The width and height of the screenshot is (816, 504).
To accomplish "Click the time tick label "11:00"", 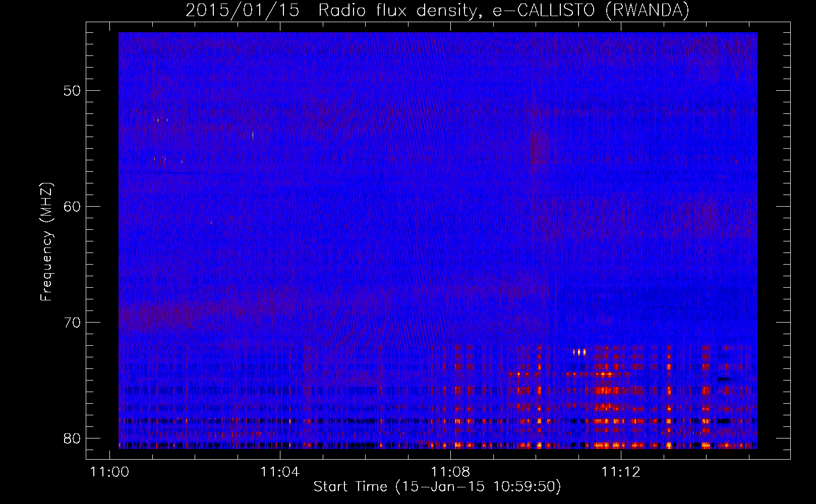I will [x=109, y=472].
